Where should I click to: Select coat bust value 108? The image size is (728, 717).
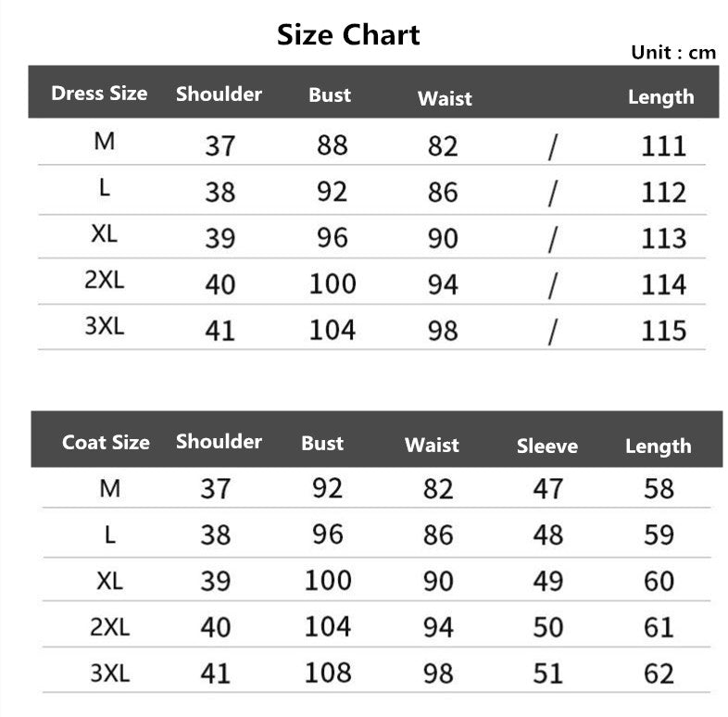coord(328,672)
